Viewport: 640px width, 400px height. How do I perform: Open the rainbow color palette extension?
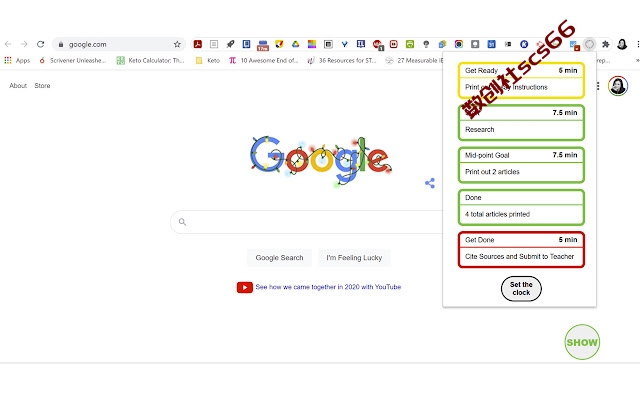click(x=312, y=44)
